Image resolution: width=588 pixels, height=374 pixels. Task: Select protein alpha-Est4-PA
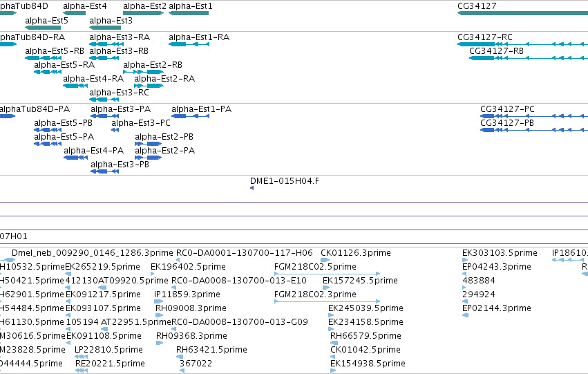[x=76, y=158]
